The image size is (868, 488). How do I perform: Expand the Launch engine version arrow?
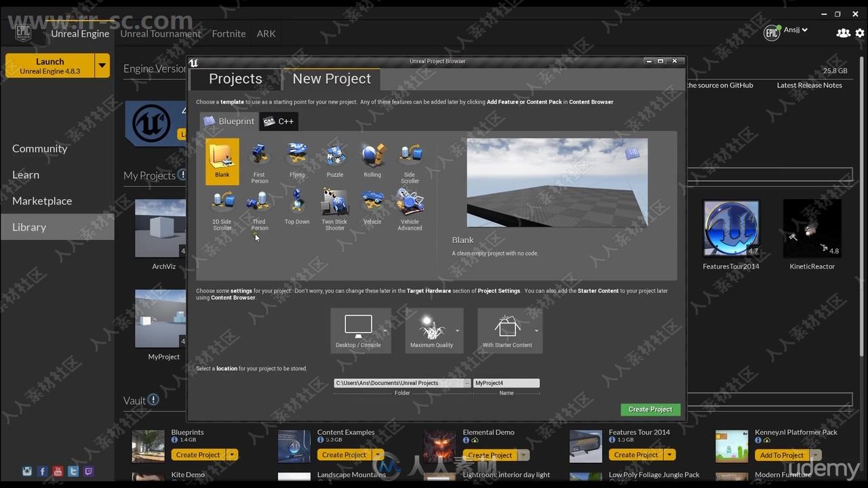click(102, 66)
